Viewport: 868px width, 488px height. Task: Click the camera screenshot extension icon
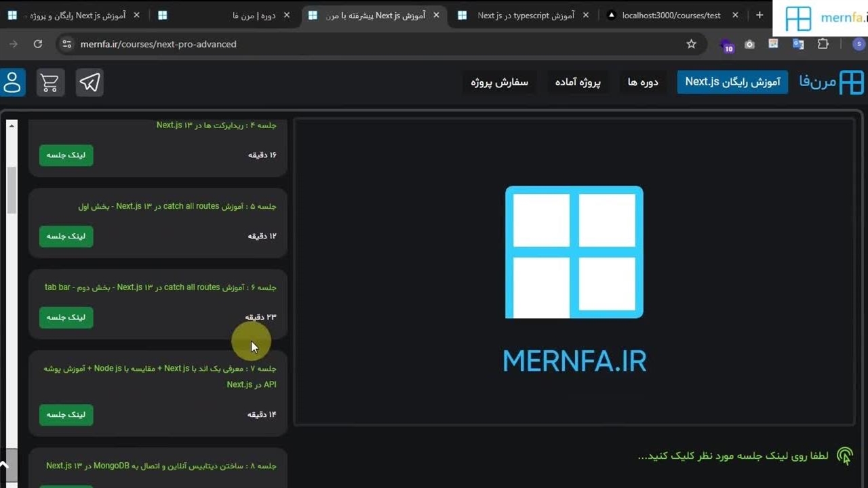point(749,44)
